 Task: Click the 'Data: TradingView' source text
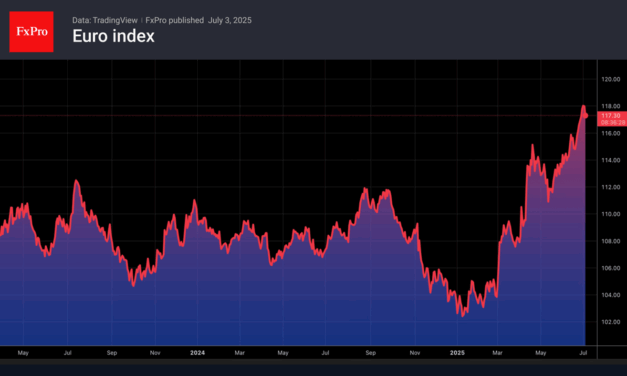tap(105, 20)
